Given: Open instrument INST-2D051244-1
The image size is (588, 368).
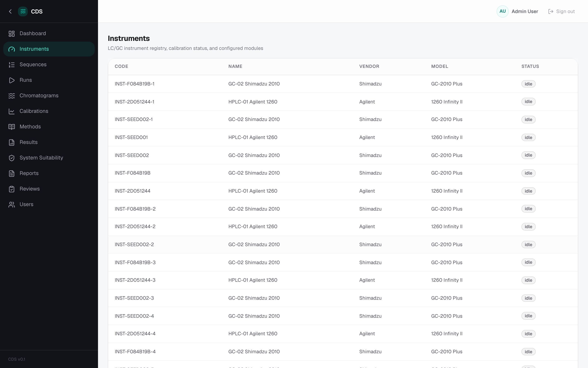Looking at the screenshot, I should [134, 102].
